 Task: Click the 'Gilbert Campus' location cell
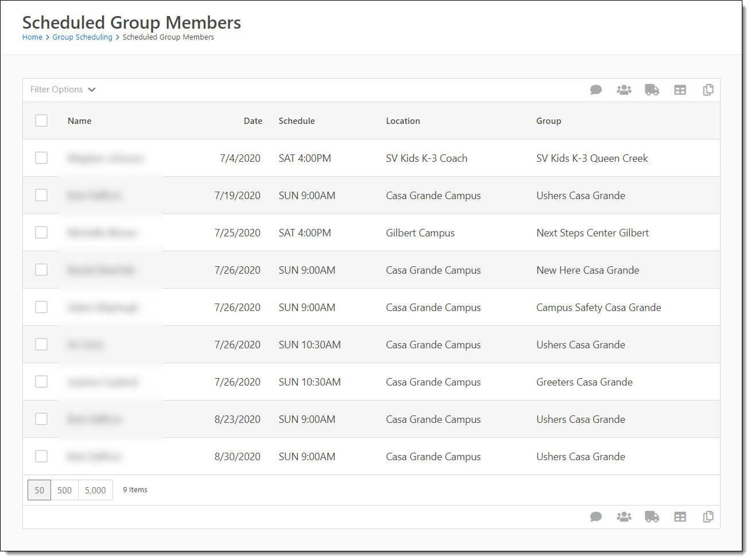(421, 233)
